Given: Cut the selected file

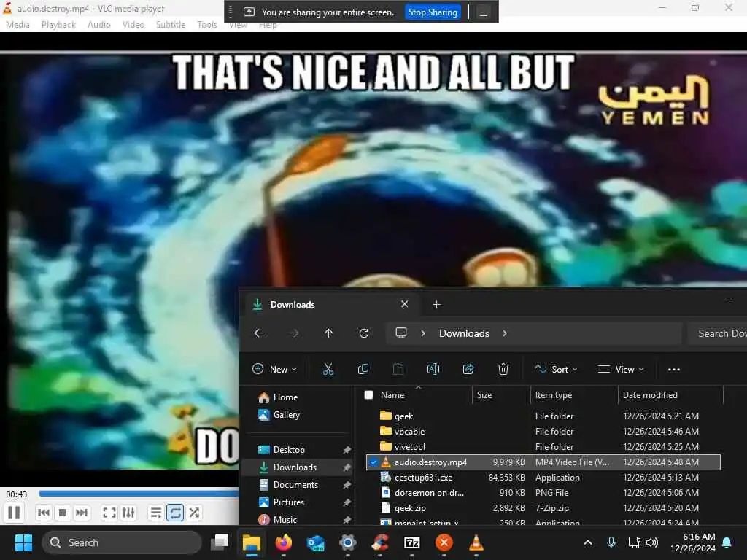Looking at the screenshot, I should point(328,370).
